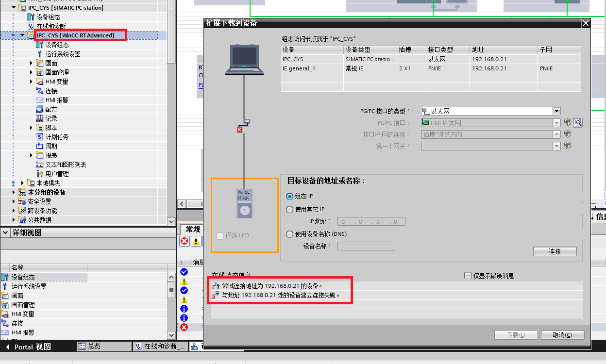Click the search-interface magnifier icon beside PG/PC 接口
Screen dimensions: 606x364
point(577,123)
